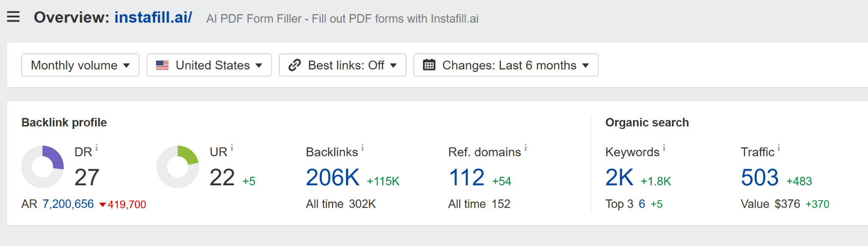Open the 503 traffic value
The image size is (868, 246).
759,177
